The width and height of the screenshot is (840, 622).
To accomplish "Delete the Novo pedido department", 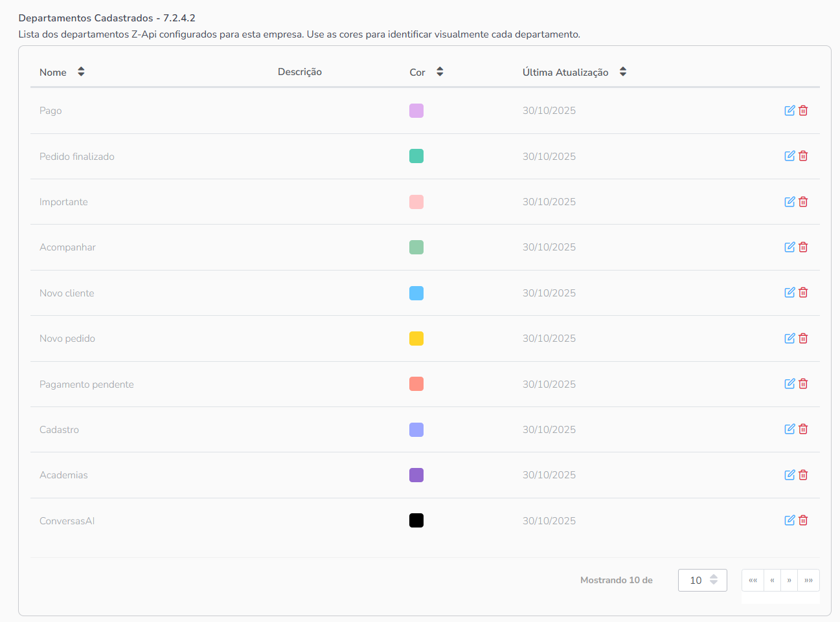I will point(803,339).
